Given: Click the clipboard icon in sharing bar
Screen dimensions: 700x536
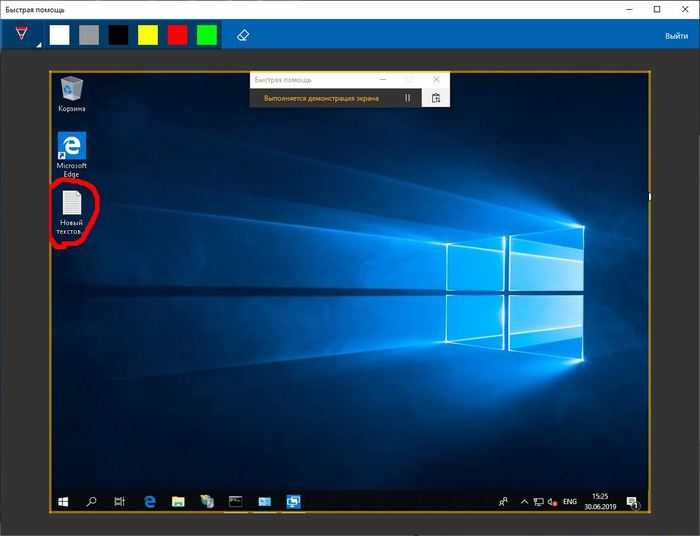Looking at the screenshot, I should tap(436, 98).
